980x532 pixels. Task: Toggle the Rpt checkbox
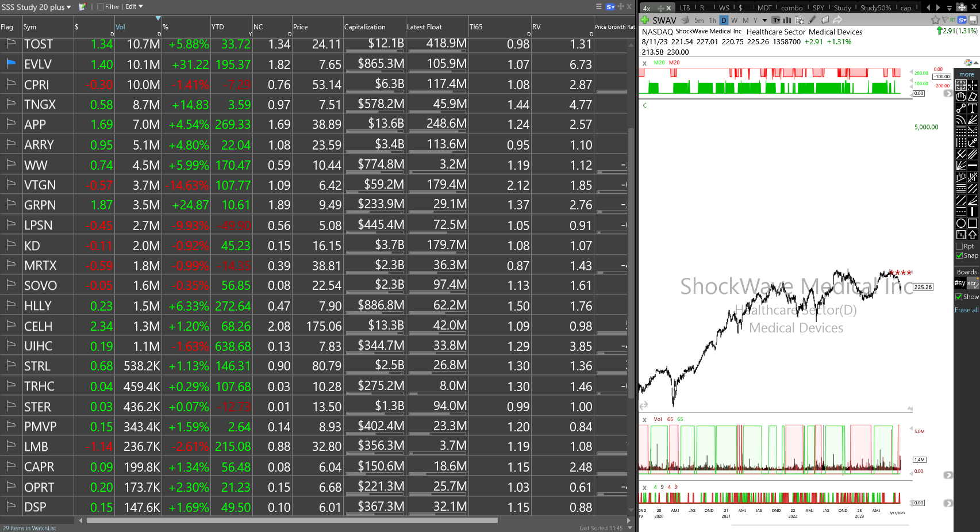tap(959, 246)
